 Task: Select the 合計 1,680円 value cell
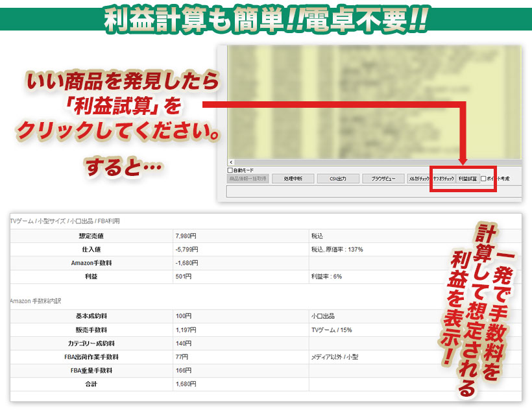coord(240,384)
